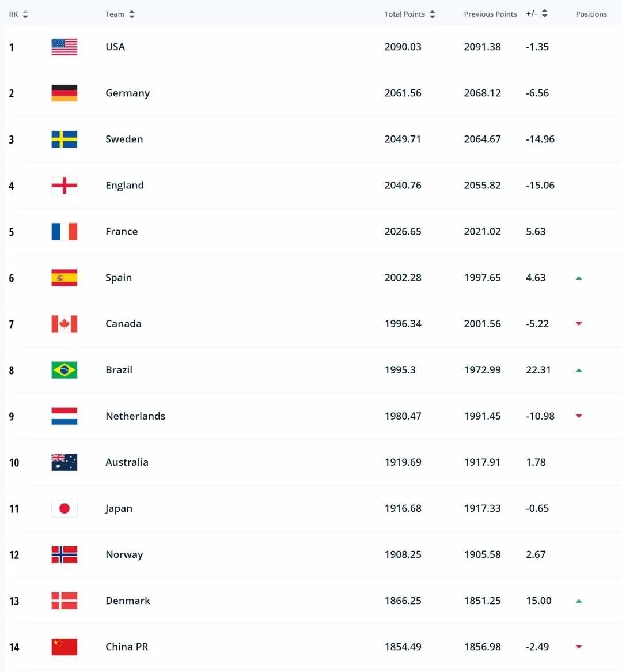The width and height of the screenshot is (622, 672).
Task: Click the USA flag icon
Action: click(x=65, y=47)
